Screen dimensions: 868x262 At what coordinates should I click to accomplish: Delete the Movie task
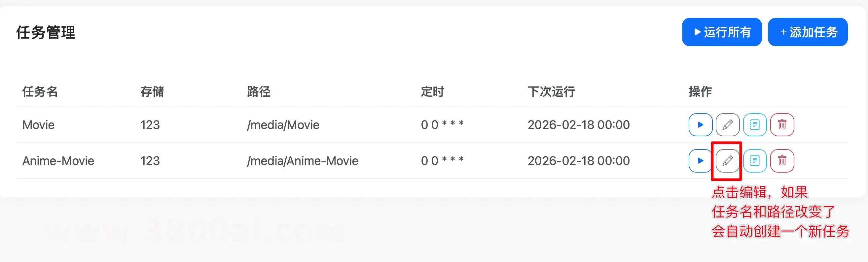click(x=782, y=125)
